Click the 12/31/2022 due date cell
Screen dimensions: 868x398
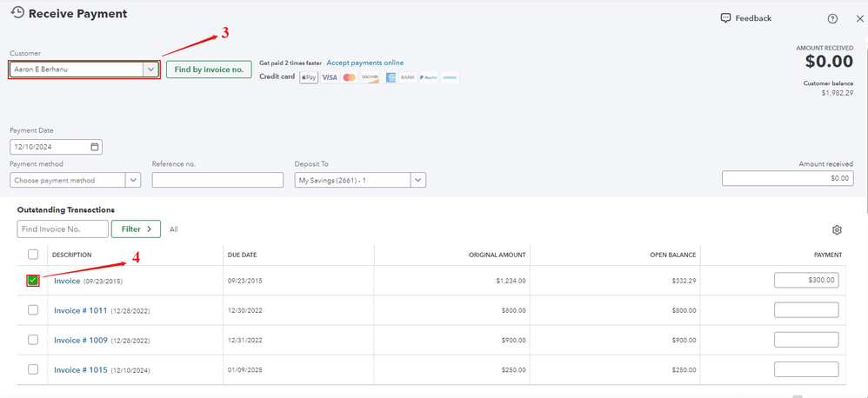[x=244, y=341]
